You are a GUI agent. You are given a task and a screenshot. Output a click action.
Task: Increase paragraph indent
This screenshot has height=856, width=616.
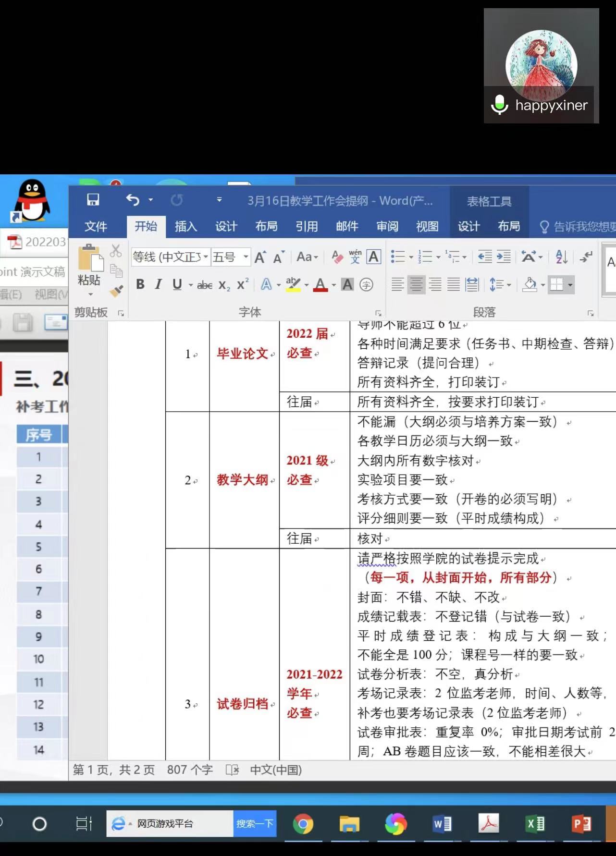pos(504,257)
